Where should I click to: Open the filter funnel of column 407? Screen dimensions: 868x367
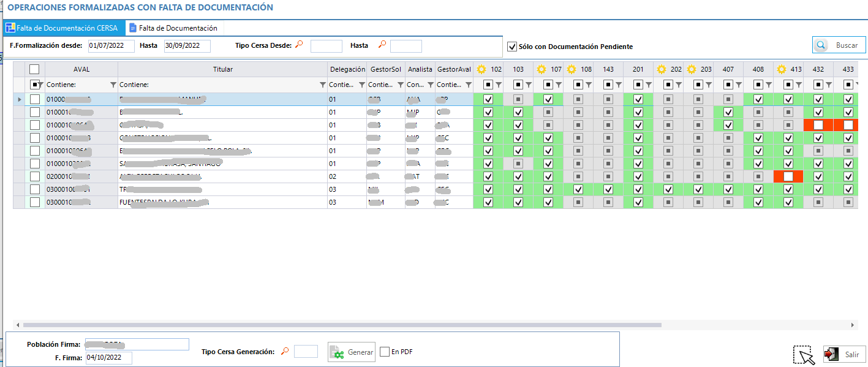pyautogui.click(x=738, y=85)
